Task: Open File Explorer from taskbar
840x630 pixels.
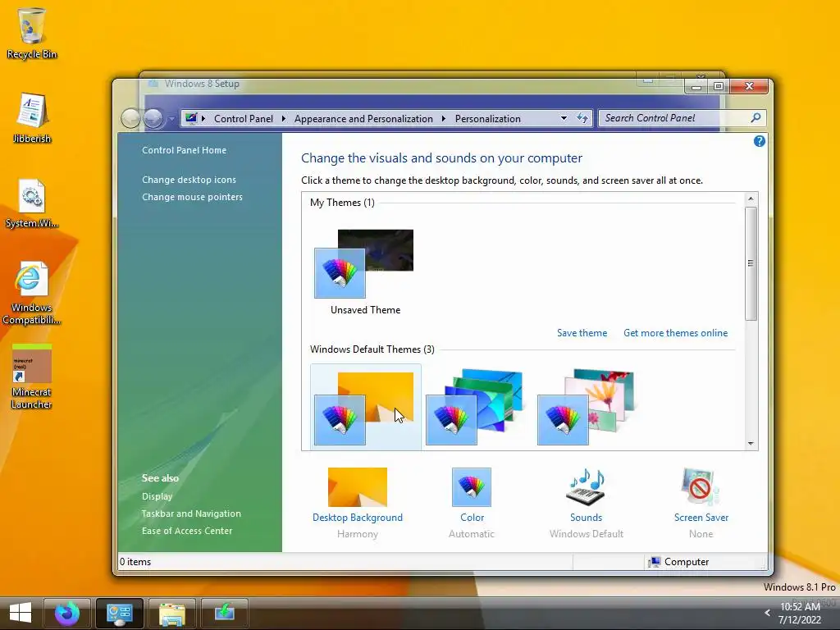Action: pos(172,613)
